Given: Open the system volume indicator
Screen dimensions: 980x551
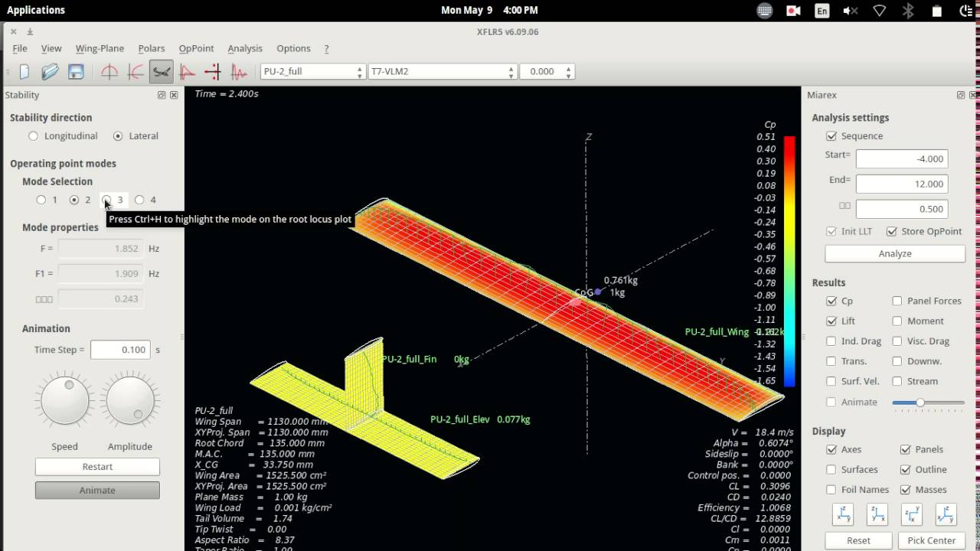Looking at the screenshot, I should [x=851, y=11].
